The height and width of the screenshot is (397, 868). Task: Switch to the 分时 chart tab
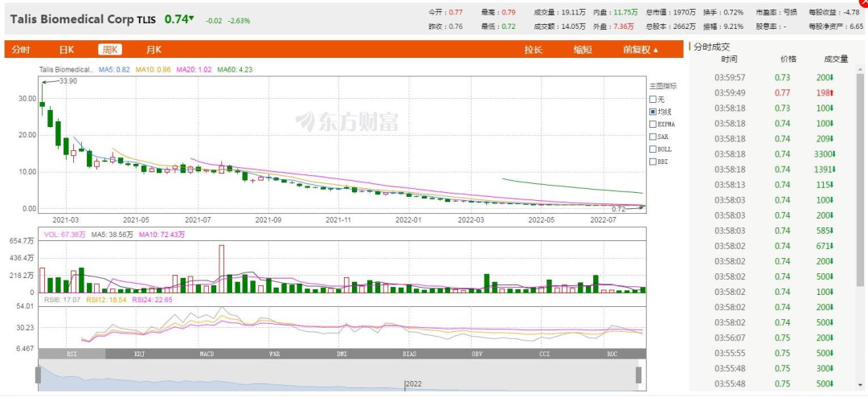pyautogui.click(x=20, y=50)
